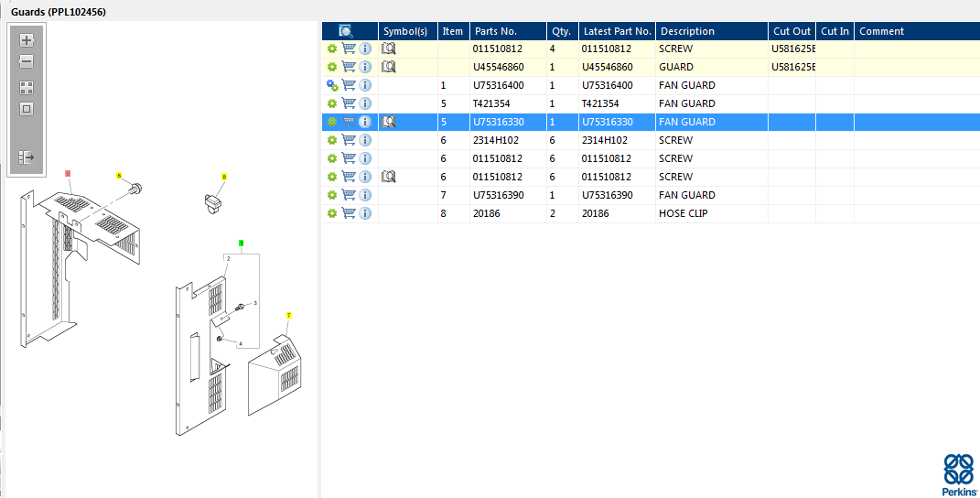Image resolution: width=980 pixels, height=498 pixels.
Task: Zoom out of the parts diagram
Action: 27,62
